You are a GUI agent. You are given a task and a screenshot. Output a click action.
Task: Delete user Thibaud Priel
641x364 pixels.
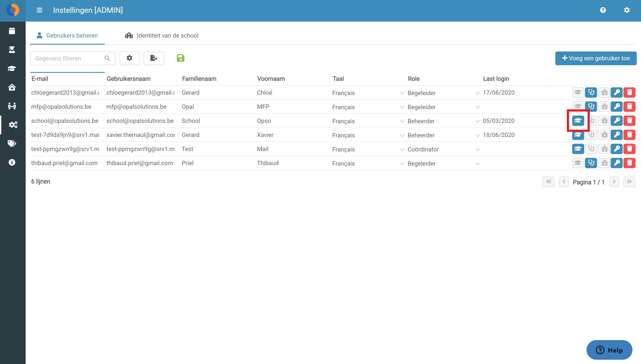coord(629,163)
